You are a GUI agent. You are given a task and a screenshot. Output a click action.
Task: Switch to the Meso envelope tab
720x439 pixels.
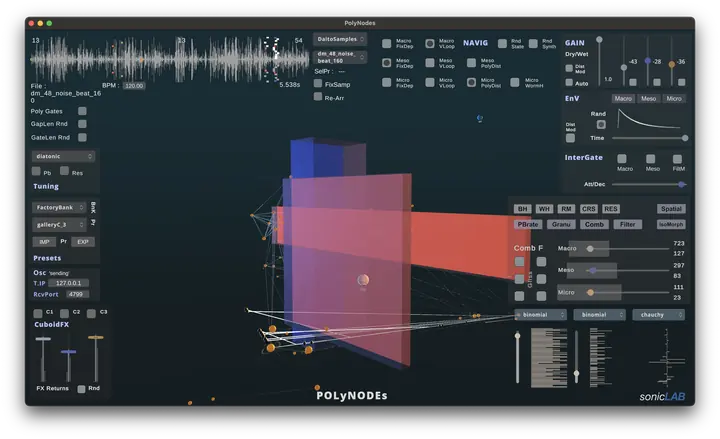(649, 98)
